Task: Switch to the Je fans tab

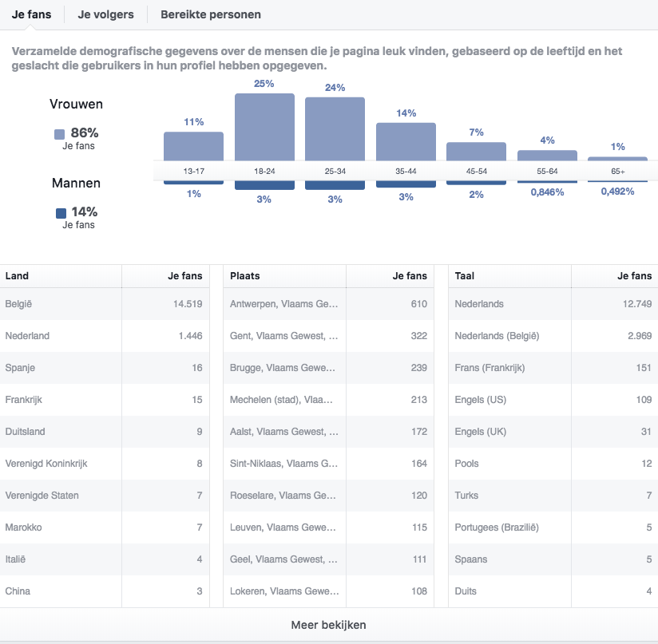Action: point(31,14)
